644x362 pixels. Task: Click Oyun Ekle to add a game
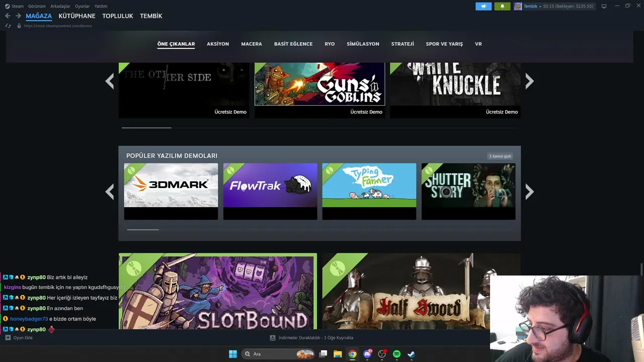pos(23,338)
